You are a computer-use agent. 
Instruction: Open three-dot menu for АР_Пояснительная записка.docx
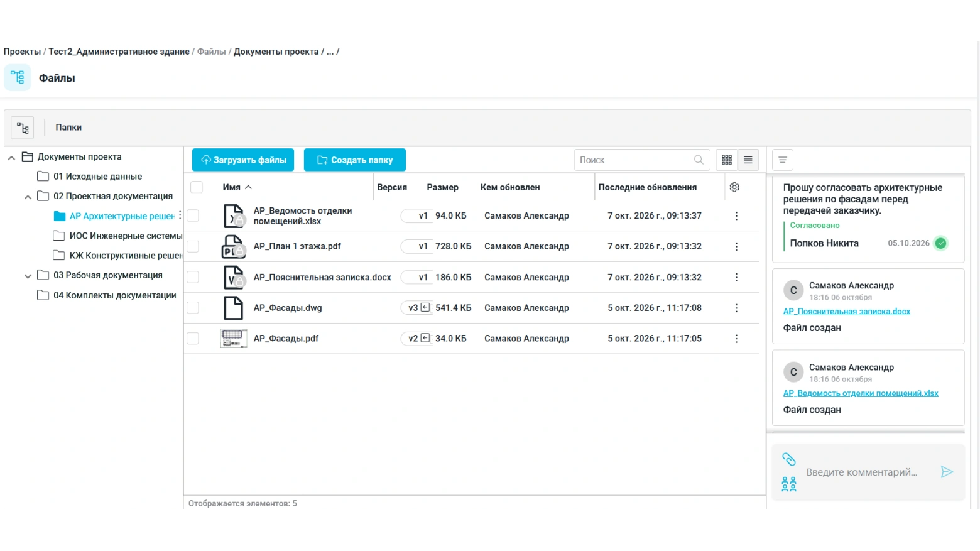736,277
